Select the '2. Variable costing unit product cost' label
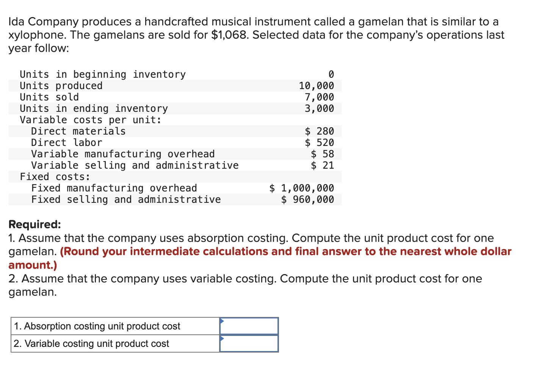The height and width of the screenshot is (392, 533). point(91,343)
